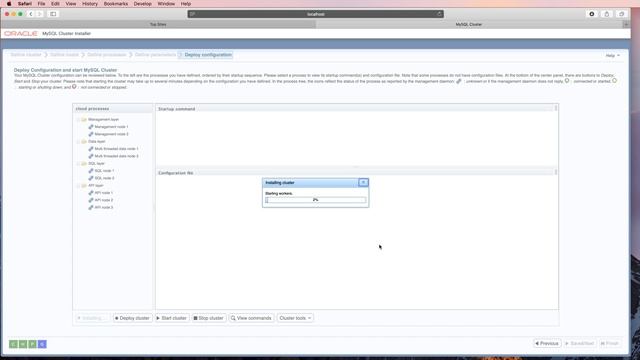Switch to the MySQL Cluster tab
This screenshot has width=640, height=360.
(469, 24)
